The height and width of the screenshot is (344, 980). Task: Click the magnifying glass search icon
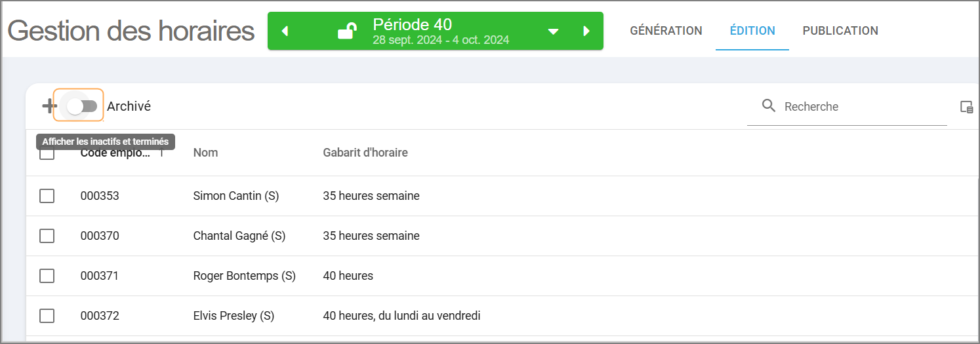[x=769, y=106]
